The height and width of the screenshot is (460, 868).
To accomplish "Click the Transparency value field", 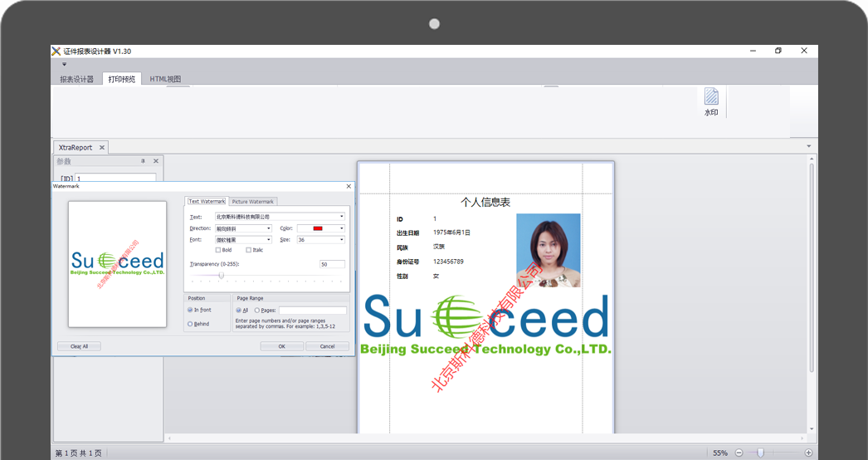I will click(x=332, y=264).
